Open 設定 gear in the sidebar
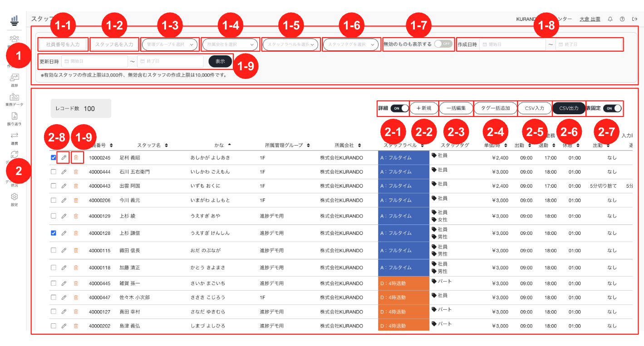The width and height of the screenshot is (644, 346). click(14, 200)
